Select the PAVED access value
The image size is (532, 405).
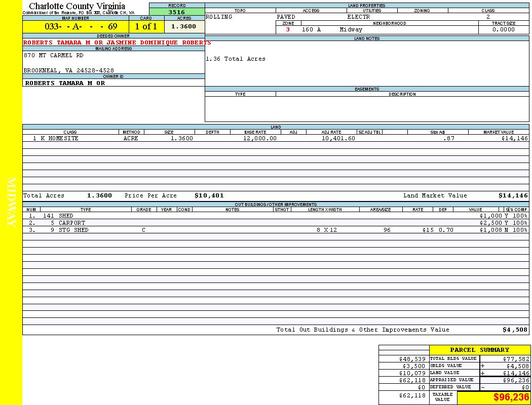(286, 17)
